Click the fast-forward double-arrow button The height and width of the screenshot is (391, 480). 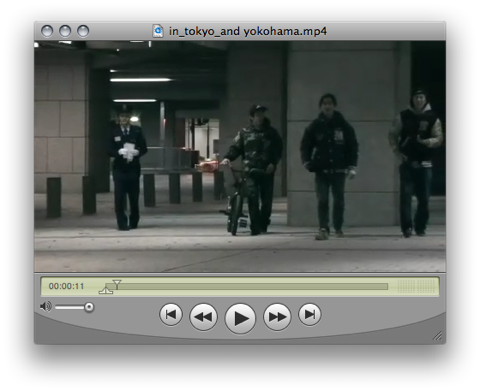277,316
